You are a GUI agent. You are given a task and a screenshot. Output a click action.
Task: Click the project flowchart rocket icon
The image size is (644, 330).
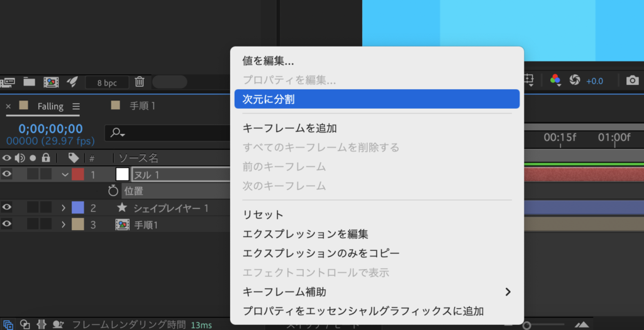(72, 82)
